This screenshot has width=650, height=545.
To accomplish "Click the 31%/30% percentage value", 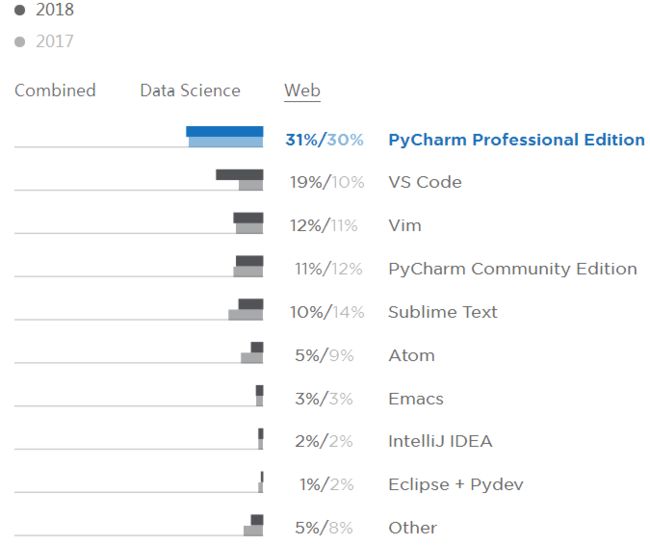I will [324, 140].
